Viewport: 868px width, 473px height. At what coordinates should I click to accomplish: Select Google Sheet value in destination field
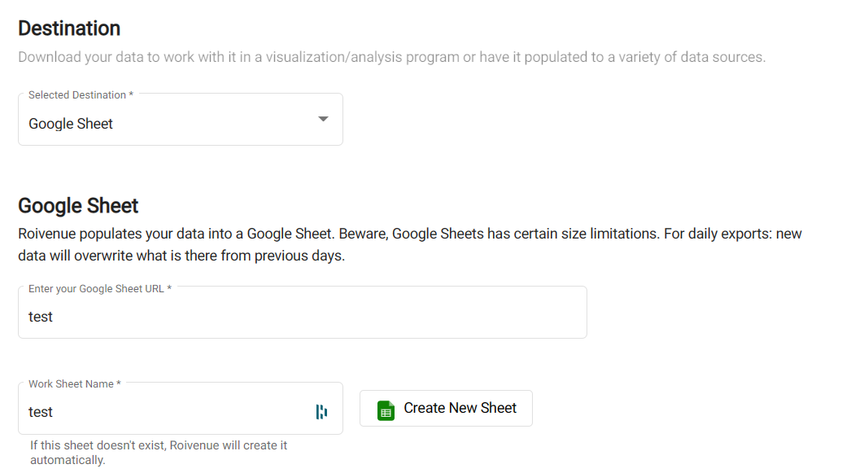click(x=71, y=124)
